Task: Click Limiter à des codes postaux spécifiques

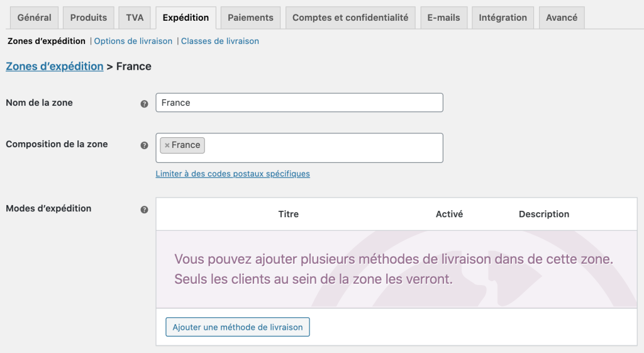Action: pyautogui.click(x=233, y=174)
